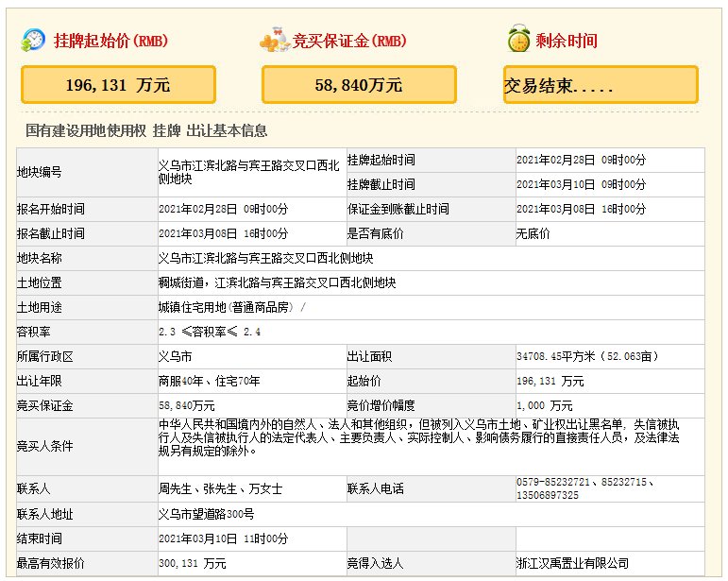
Task: Click the 浙江汉禹置业有限公司 winner name
Action: point(572,563)
